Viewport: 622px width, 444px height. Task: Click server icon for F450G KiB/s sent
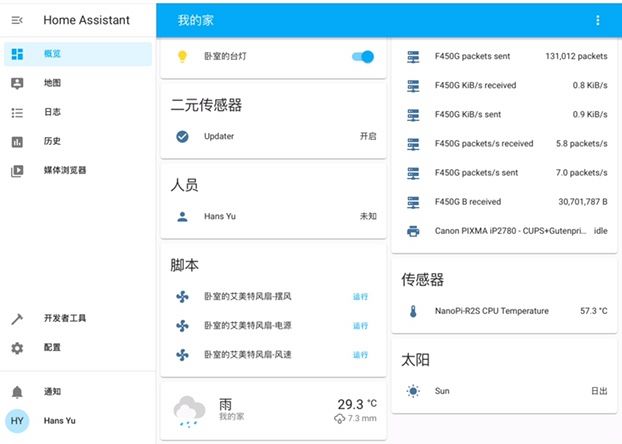tap(413, 115)
